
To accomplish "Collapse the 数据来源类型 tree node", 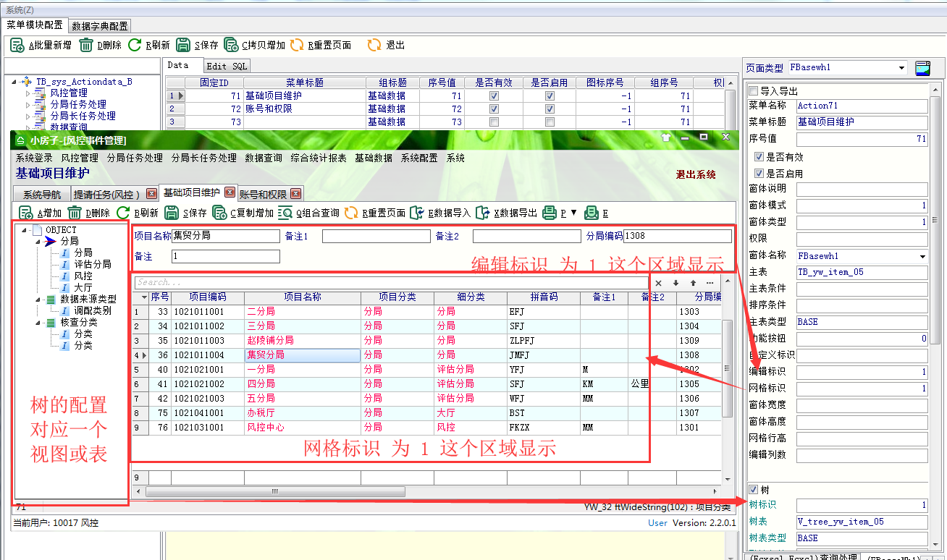I will click(x=38, y=299).
